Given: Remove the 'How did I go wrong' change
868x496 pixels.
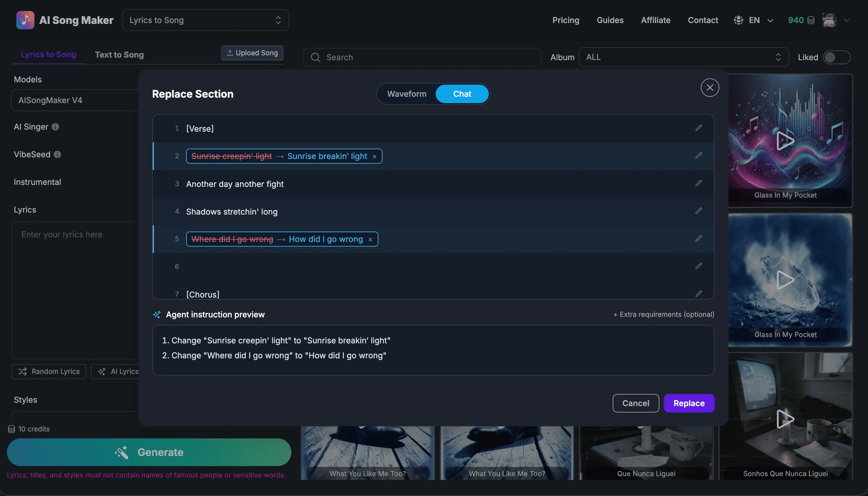Looking at the screenshot, I should coord(370,239).
